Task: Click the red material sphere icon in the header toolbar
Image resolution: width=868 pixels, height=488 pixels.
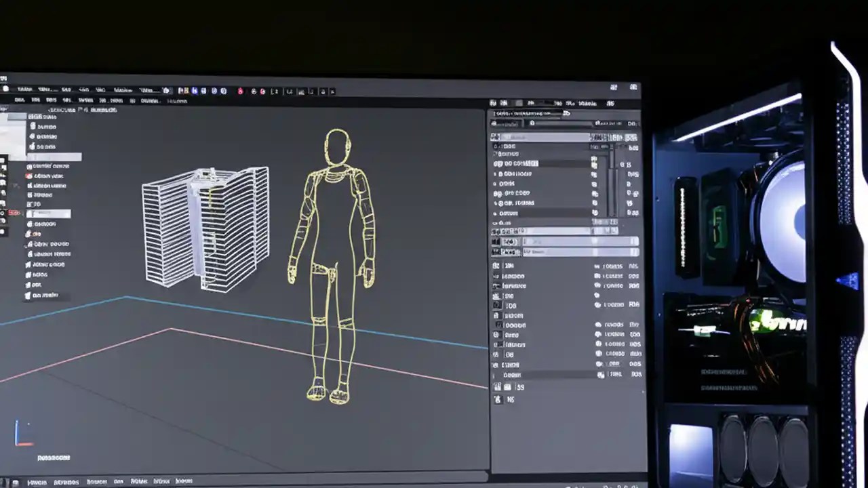Action: click(x=240, y=91)
